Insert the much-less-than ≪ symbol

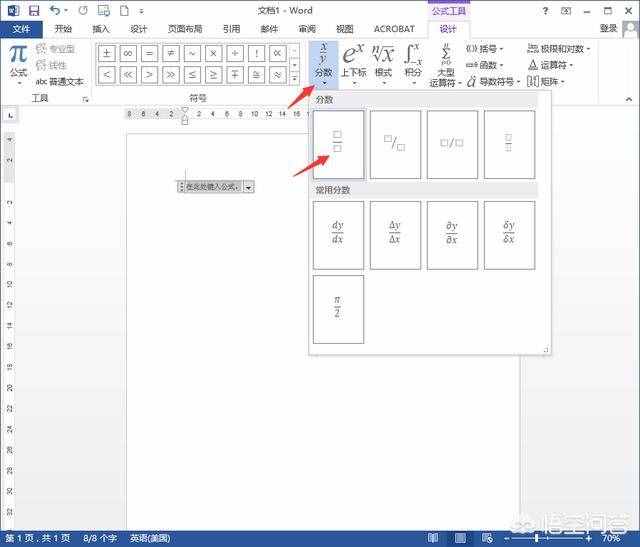tap(128, 75)
